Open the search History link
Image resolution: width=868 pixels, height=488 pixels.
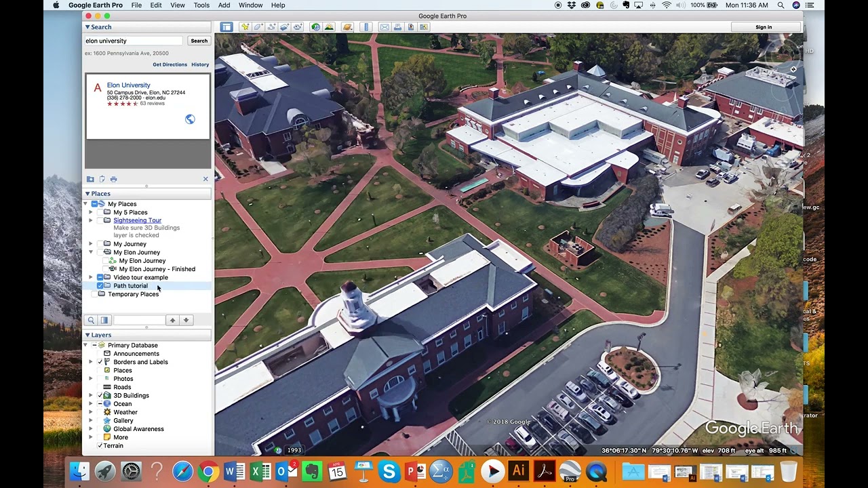pos(200,64)
